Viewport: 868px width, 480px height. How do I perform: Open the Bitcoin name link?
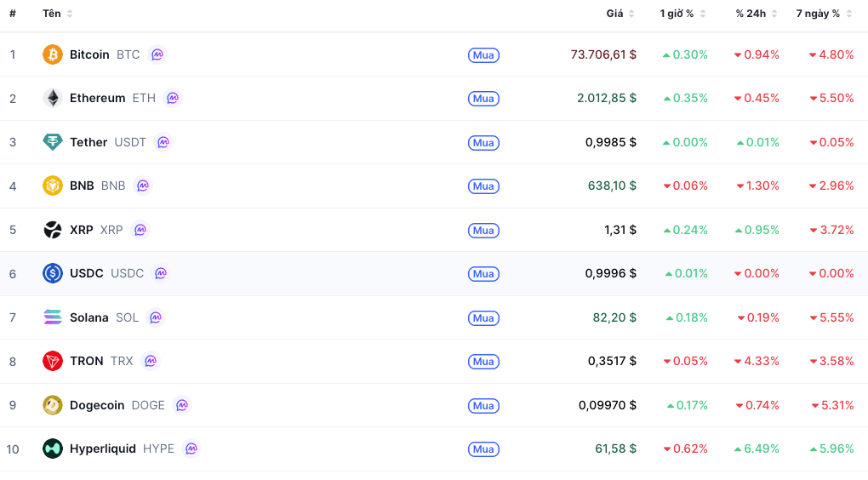pos(89,54)
